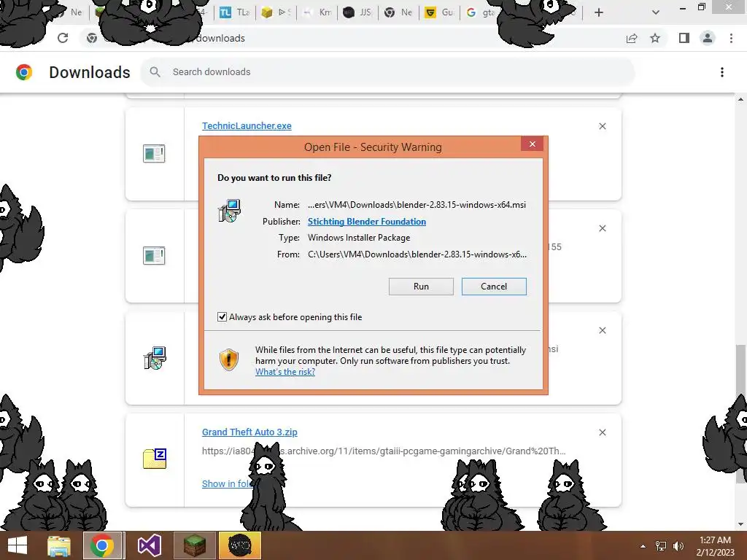
Task: Open the Windows Start button
Action: point(18,545)
